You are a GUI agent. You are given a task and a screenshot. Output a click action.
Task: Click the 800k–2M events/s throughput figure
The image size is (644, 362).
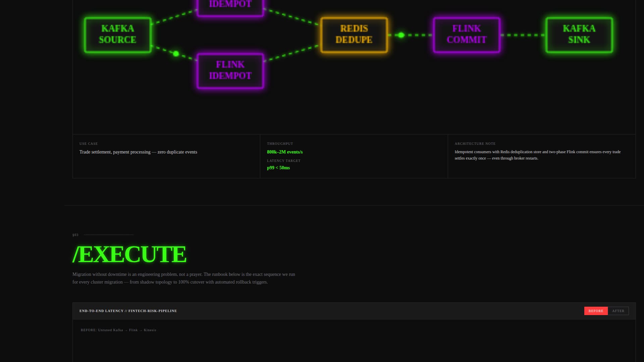[x=284, y=152]
